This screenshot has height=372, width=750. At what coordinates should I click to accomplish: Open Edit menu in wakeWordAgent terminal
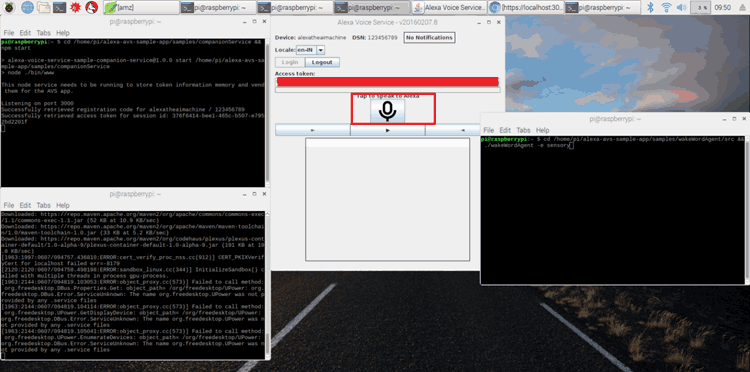[x=505, y=130]
